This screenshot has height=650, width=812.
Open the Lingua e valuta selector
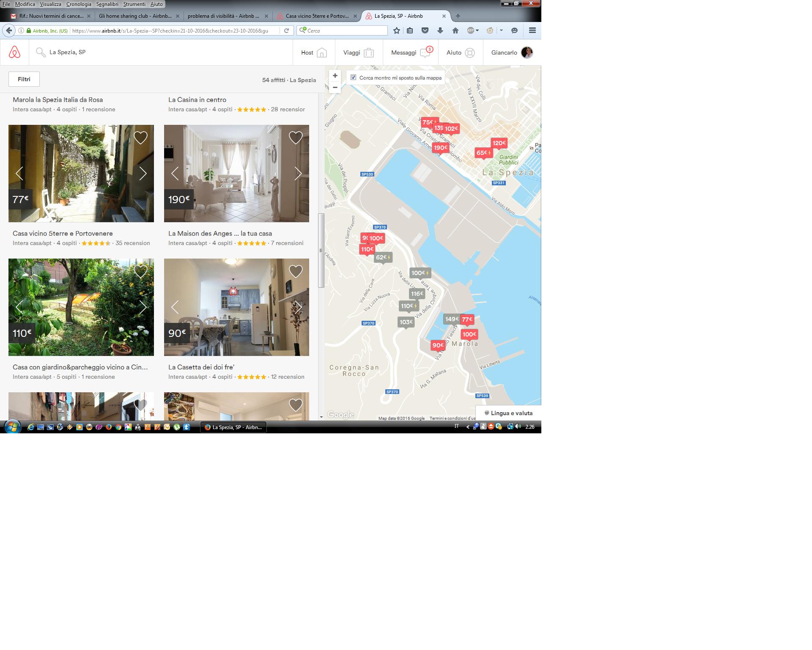point(508,413)
